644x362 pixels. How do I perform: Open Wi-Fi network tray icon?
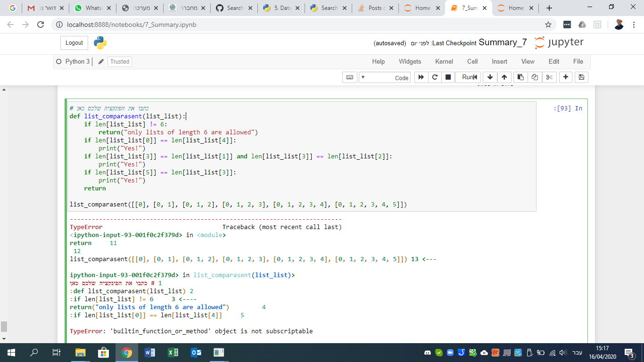pyautogui.click(x=552, y=352)
